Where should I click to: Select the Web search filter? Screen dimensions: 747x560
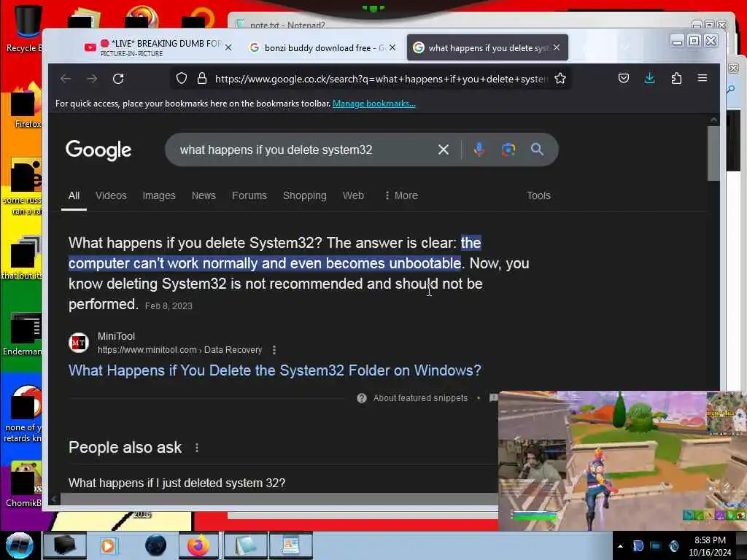[x=353, y=195]
